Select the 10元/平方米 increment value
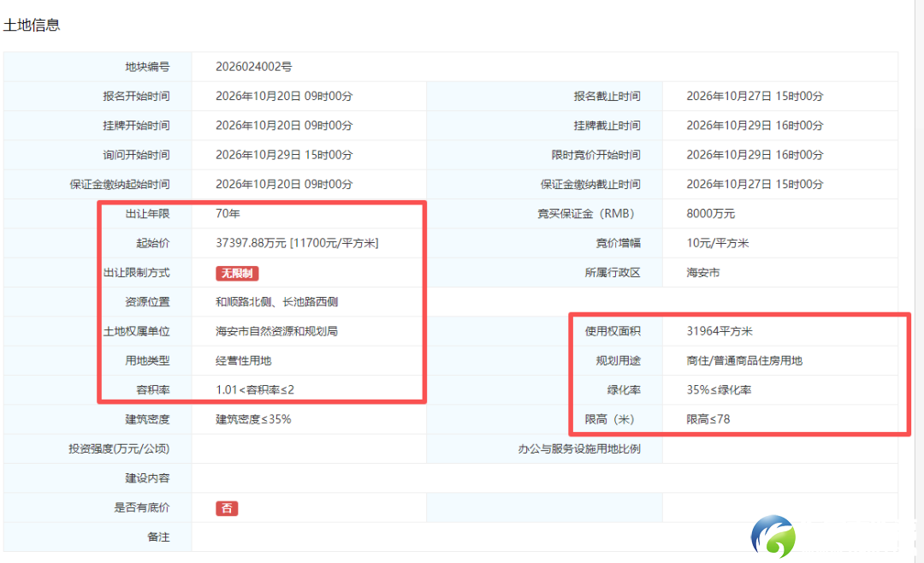This screenshot has height=563, width=924. [718, 243]
